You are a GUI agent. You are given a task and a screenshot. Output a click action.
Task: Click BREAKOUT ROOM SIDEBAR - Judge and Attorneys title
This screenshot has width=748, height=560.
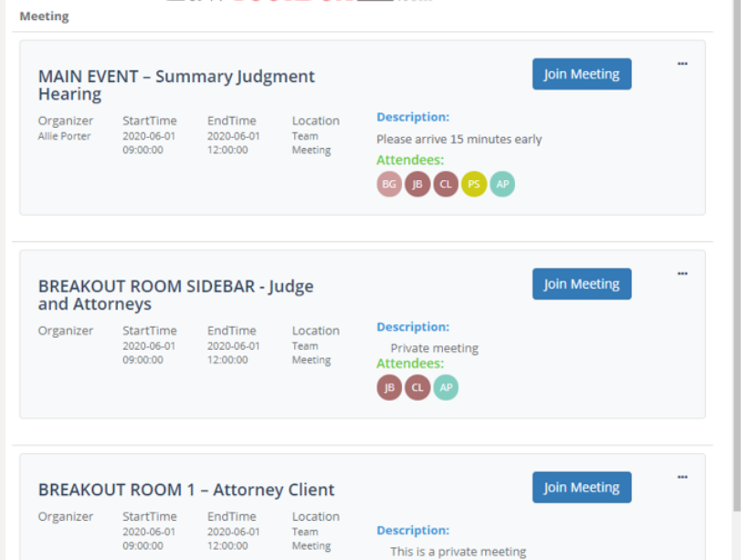click(x=175, y=295)
